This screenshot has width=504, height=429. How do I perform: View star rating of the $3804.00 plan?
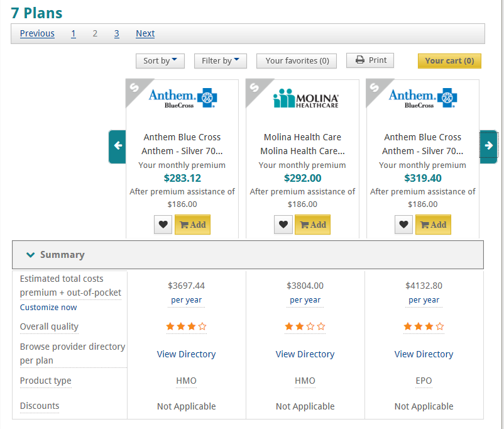(305, 326)
